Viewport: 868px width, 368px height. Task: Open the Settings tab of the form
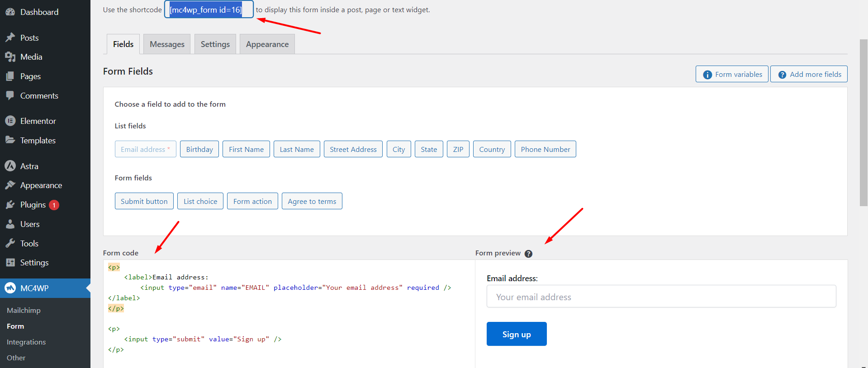tap(215, 44)
